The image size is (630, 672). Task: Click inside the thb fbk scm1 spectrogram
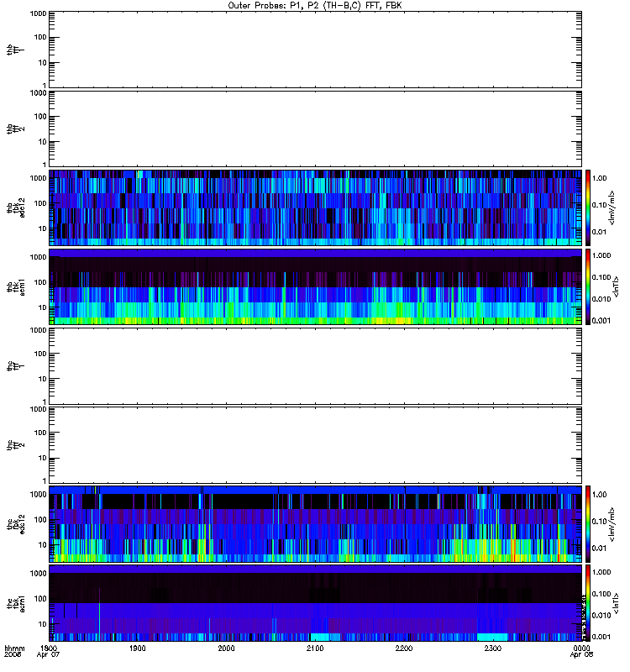tap(316, 286)
